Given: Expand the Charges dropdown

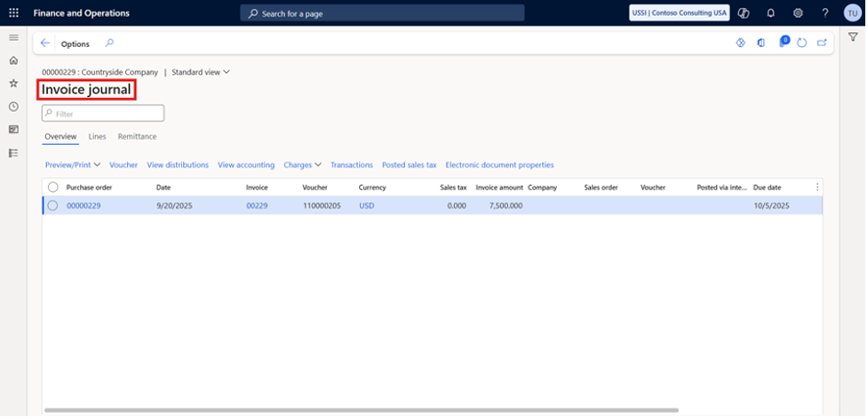Looking at the screenshot, I should pos(303,165).
